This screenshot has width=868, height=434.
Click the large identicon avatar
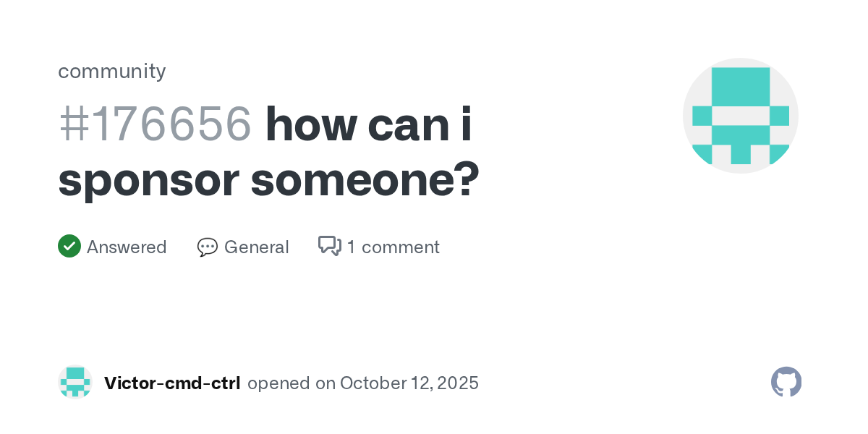[741, 116]
